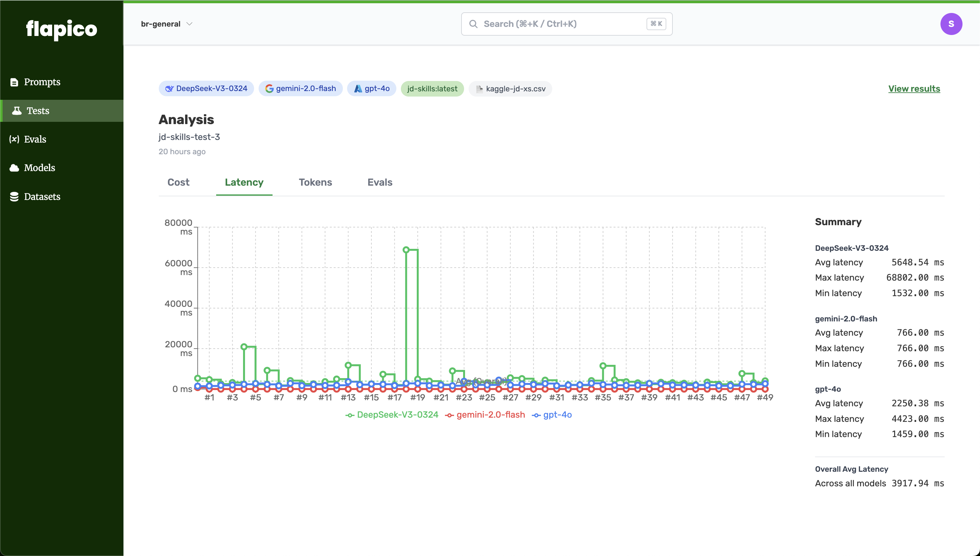Screen dimensions: 980x556
Task: Click the Tests flask icon
Action: tap(17, 111)
